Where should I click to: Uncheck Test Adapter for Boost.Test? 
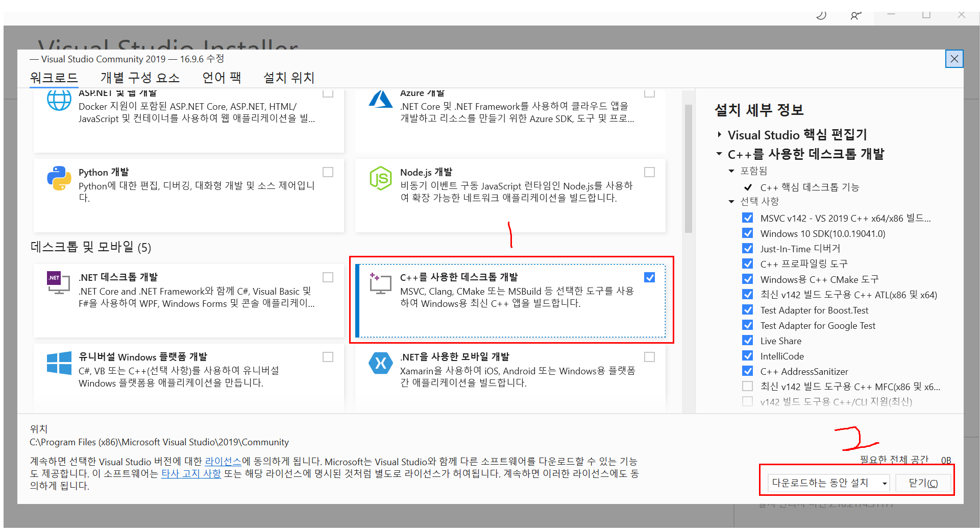click(x=748, y=310)
